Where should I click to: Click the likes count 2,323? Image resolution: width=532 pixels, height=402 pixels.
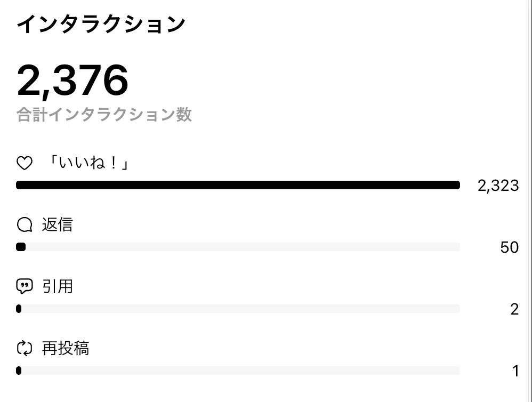click(498, 186)
